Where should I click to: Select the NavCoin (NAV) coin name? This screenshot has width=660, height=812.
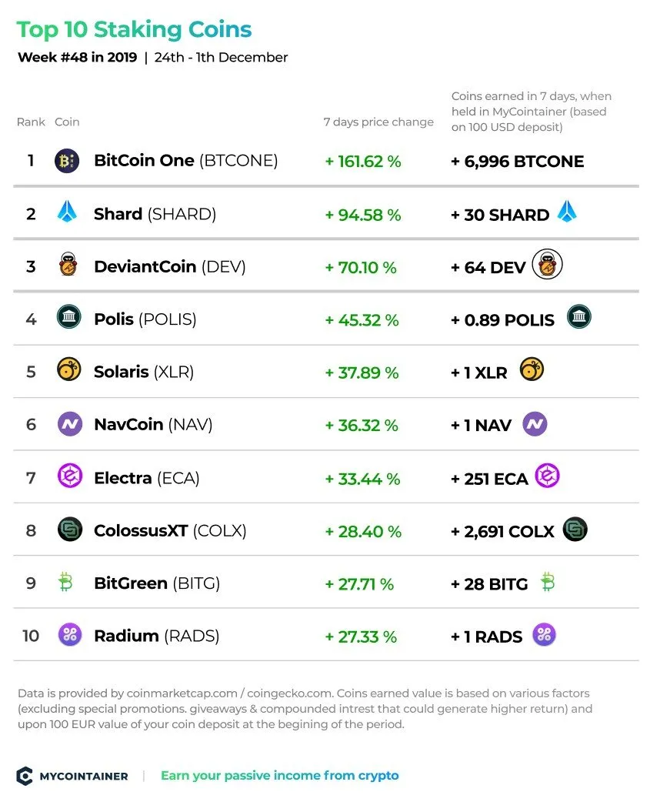tap(153, 425)
